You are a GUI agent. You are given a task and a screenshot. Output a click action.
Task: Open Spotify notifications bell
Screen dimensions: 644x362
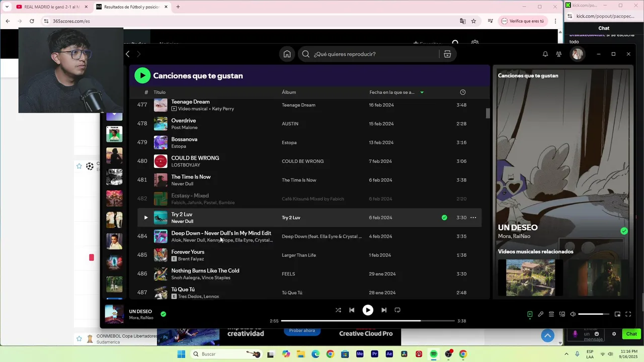point(545,54)
